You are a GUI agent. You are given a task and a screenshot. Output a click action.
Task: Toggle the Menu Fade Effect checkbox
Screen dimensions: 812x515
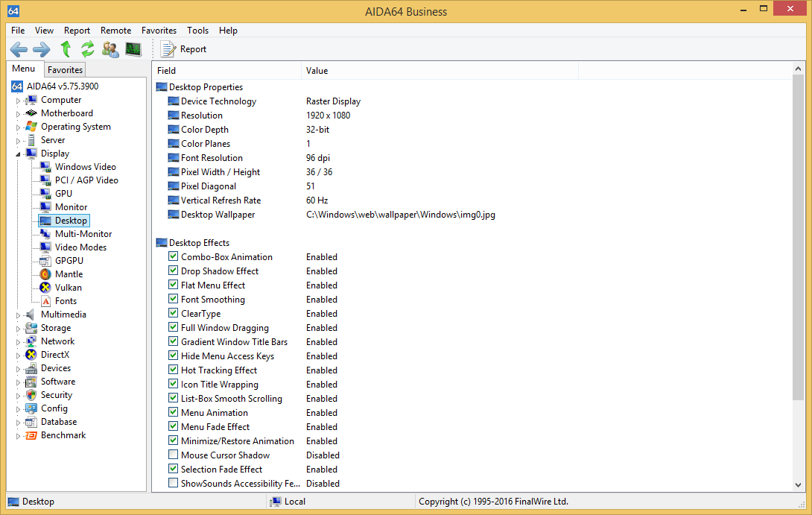pyautogui.click(x=174, y=426)
